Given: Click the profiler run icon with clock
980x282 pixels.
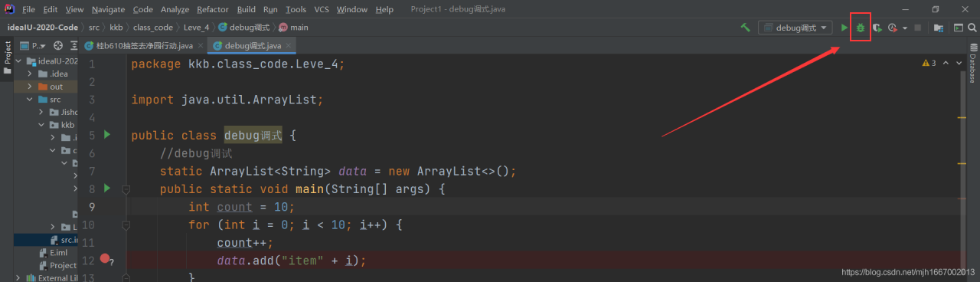Looking at the screenshot, I should pos(893,28).
